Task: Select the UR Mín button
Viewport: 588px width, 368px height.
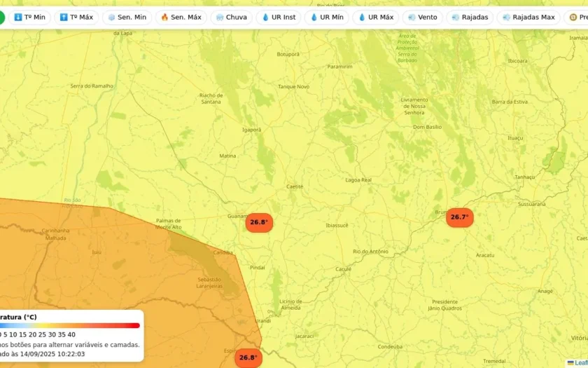Action: (327, 18)
